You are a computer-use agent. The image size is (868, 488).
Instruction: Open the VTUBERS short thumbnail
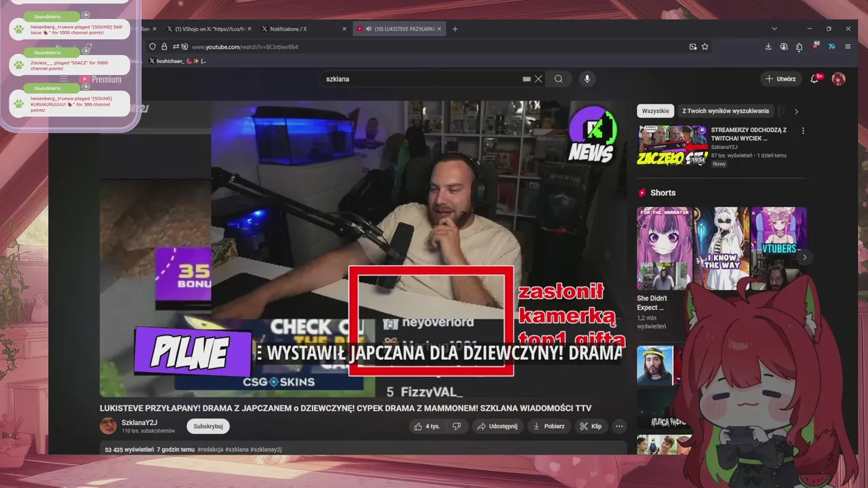pos(778,249)
